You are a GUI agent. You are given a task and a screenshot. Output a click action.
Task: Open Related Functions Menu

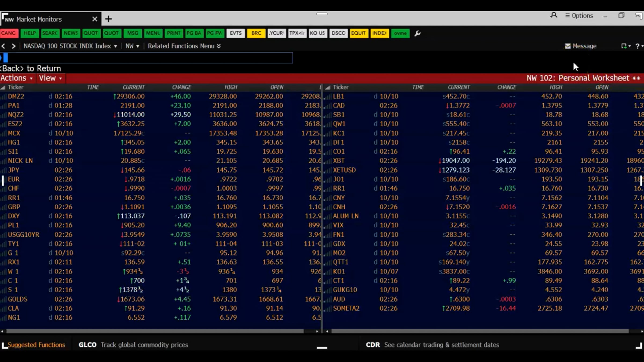(184, 46)
